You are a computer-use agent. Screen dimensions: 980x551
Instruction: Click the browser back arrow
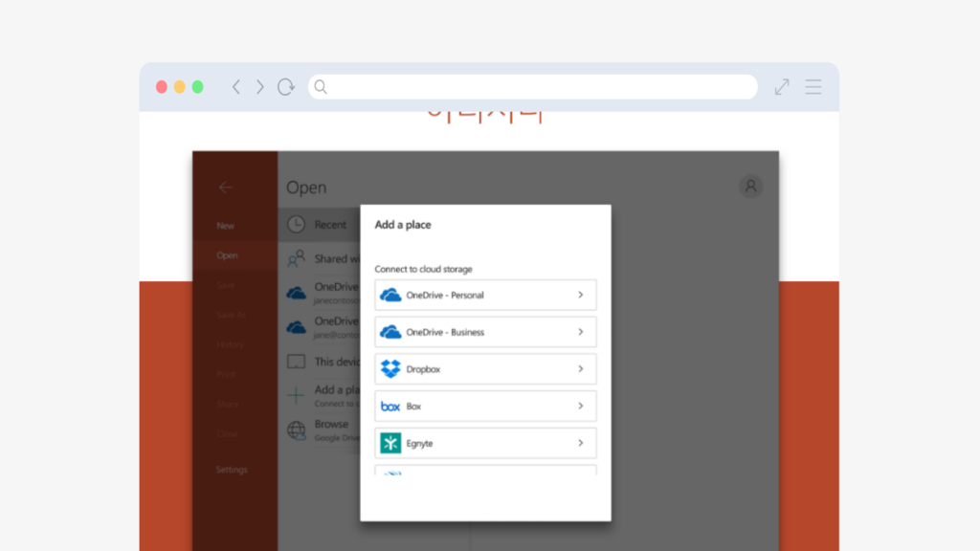(x=236, y=87)
